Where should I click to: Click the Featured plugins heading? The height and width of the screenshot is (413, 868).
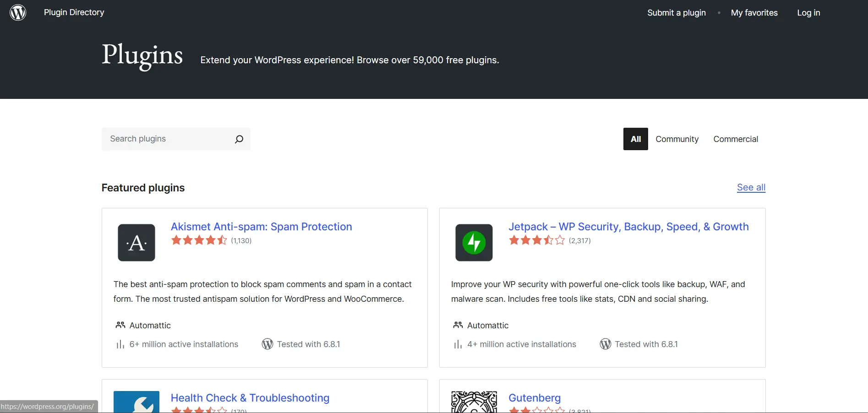point(143,188)
